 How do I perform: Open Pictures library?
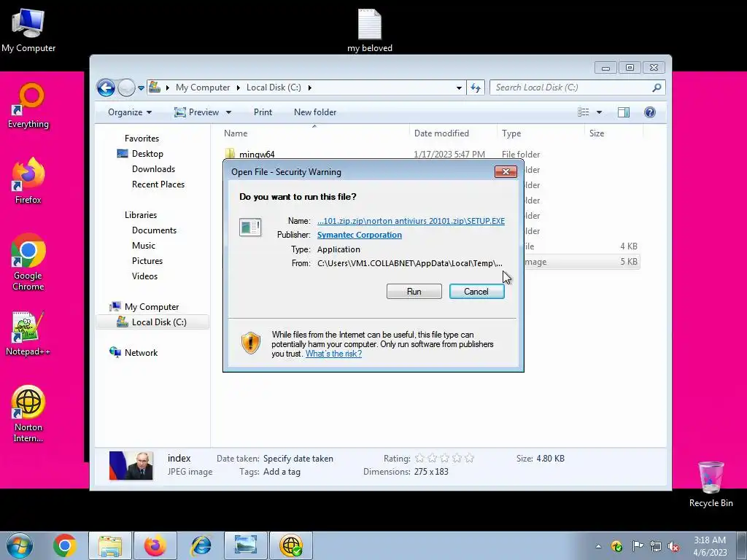click(x=147, y=261)
